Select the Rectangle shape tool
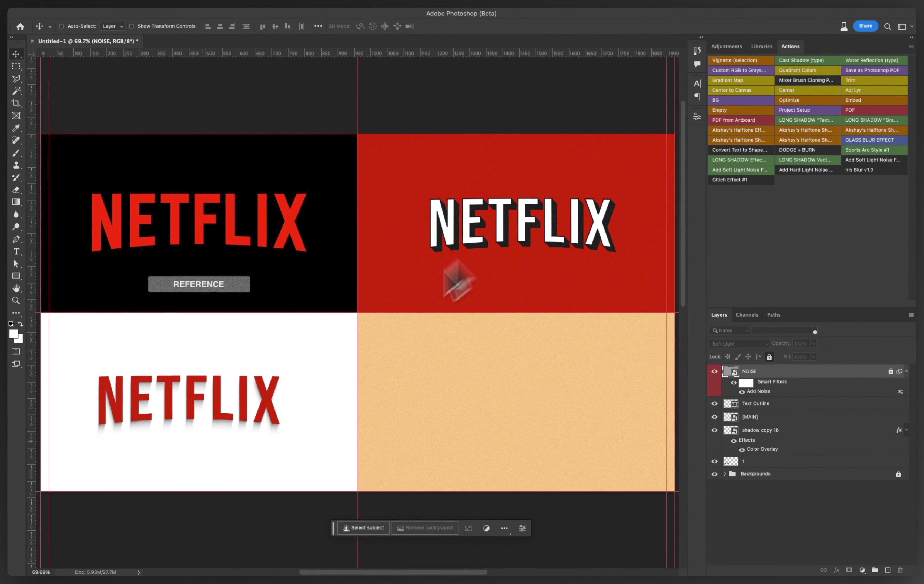This screenshot has height=584, width=924. pyautogui.click(x=16, y=276)
